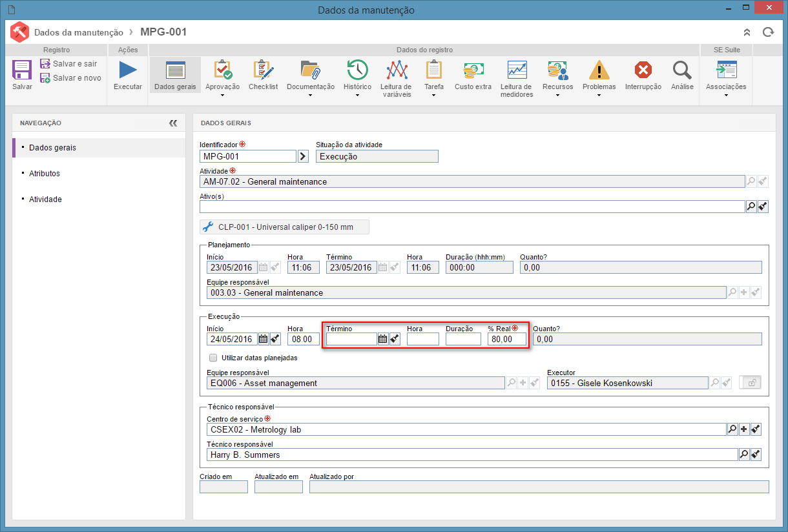Click the lock button beside Executor

751,383
